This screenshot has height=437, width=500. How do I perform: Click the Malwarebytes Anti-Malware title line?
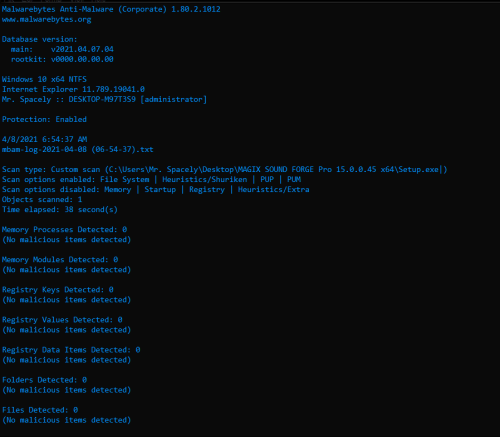(x=111, y=9)
